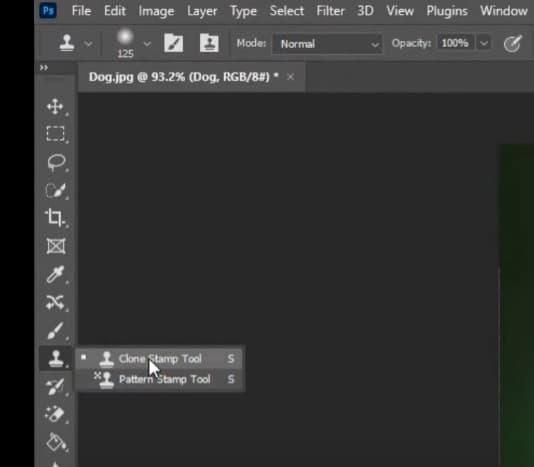The width and height of the screenshot is (534, 467).
Task: Open the Layer menu
Action: click(202, 11)
